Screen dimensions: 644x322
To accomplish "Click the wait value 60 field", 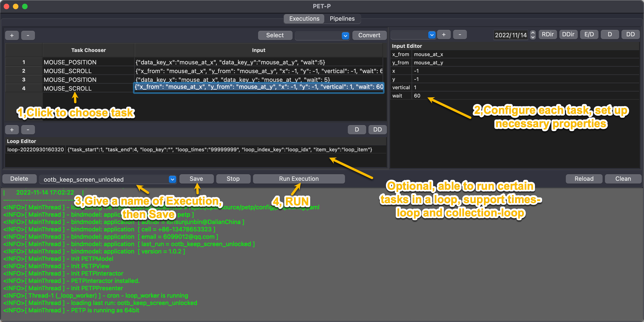I will [x=417, y=96].
